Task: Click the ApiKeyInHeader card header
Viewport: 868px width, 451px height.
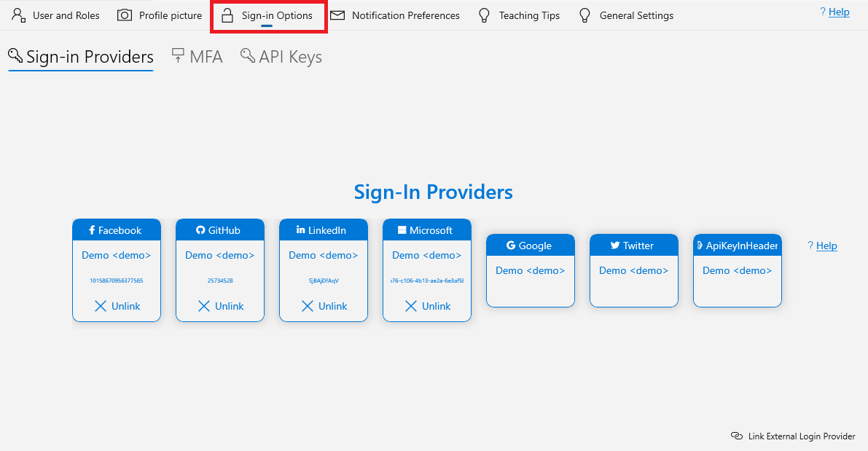Action: point(738,245)
